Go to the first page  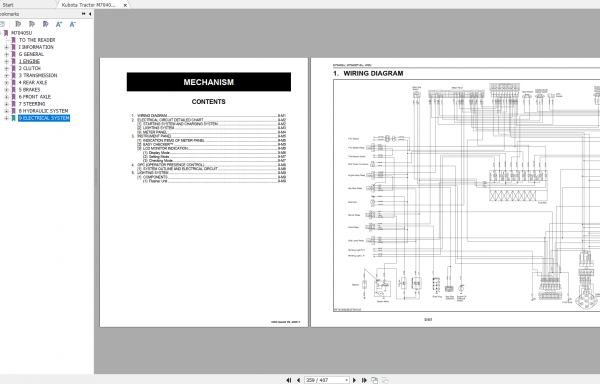[289, 380]
